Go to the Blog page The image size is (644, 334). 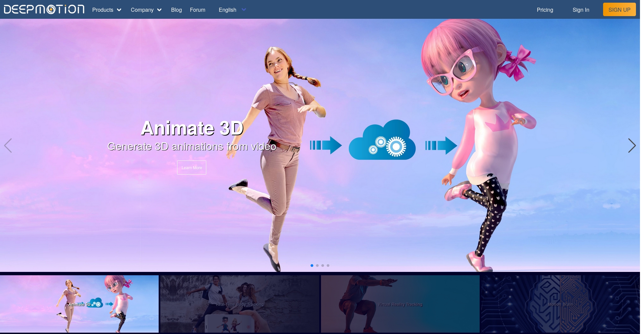coord(176,10)
